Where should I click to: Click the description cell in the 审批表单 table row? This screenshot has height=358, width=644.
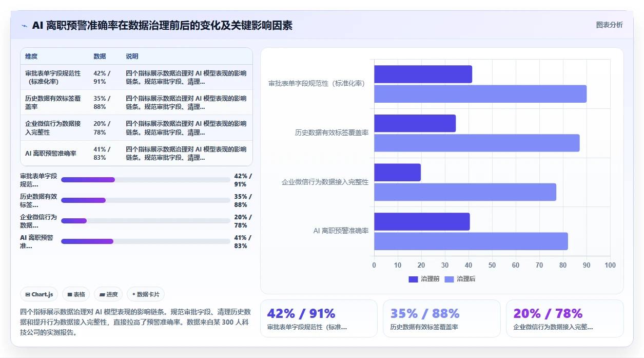(x=187, y=77)
